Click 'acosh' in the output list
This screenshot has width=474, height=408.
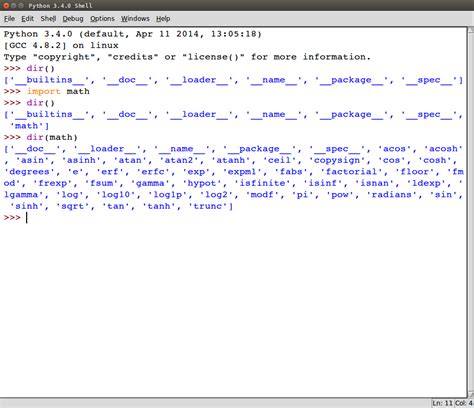[x=443, y=149]
